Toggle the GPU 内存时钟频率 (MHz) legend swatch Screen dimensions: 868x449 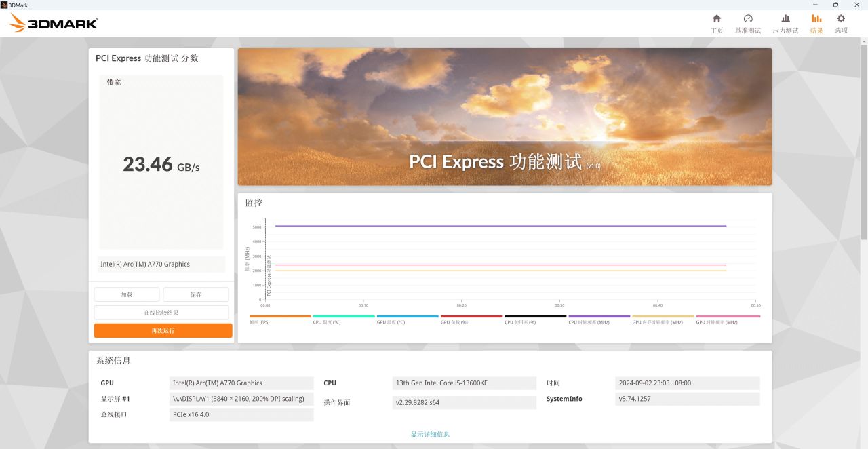[663, 316]
